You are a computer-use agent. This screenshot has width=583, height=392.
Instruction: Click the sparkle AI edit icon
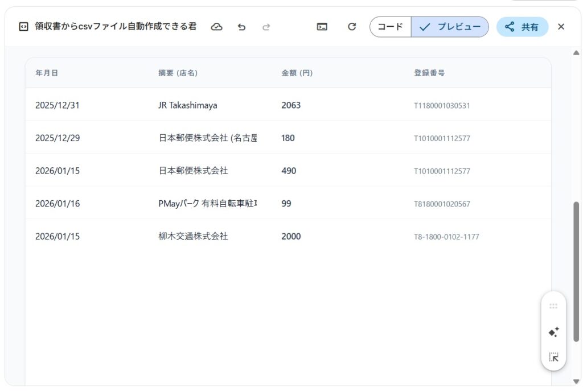pyautogui.click(x=553, y=332)
